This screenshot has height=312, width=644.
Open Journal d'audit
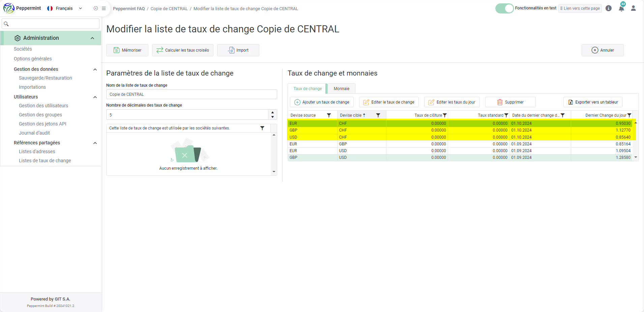[x=34, y=133]
